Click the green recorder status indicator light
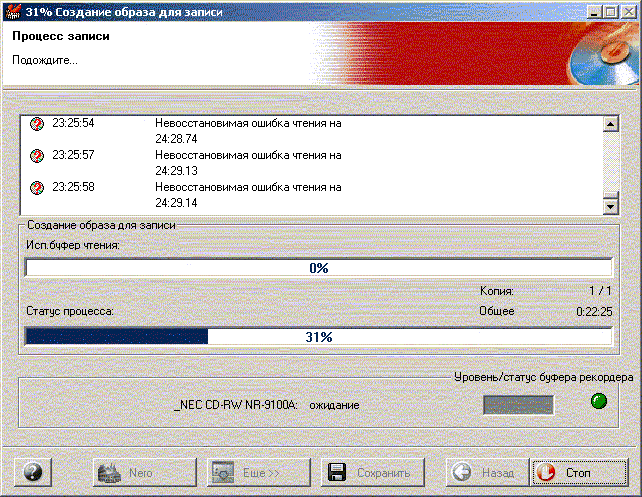The height and width of the screenshot is (497, 642). click(599, 401)
